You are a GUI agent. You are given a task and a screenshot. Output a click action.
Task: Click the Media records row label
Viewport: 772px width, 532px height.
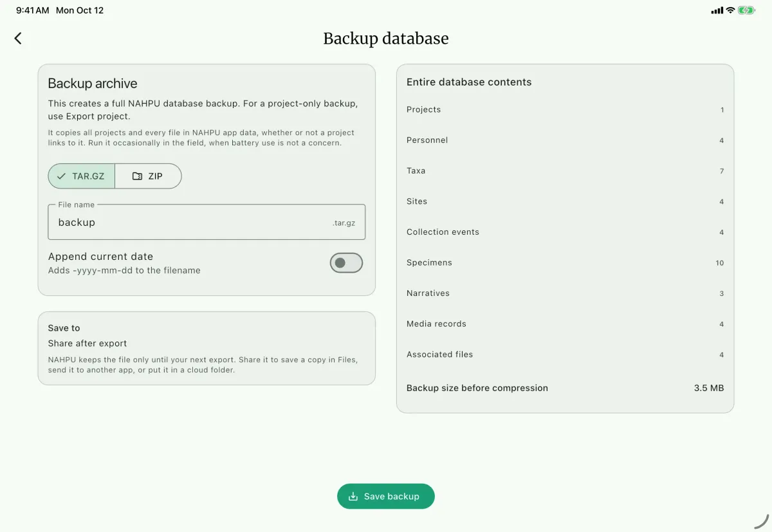(x=436, y=324)
